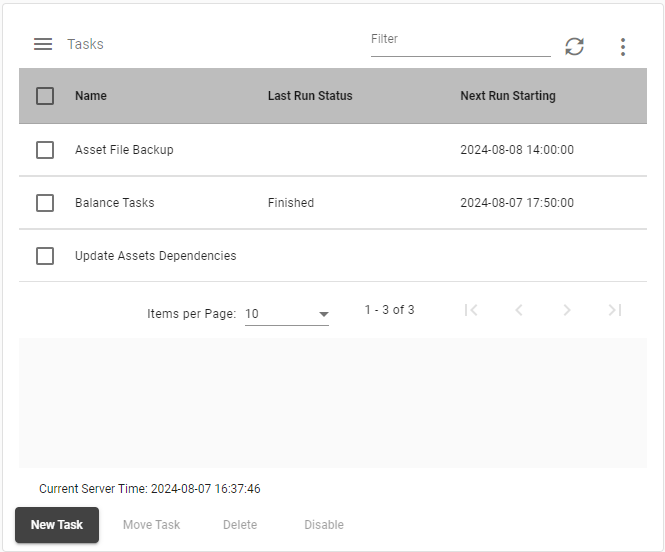Image resolution: width=665 pixels, height=552 pixels.
Task: Click the Disable button
Action: point(324,525)
